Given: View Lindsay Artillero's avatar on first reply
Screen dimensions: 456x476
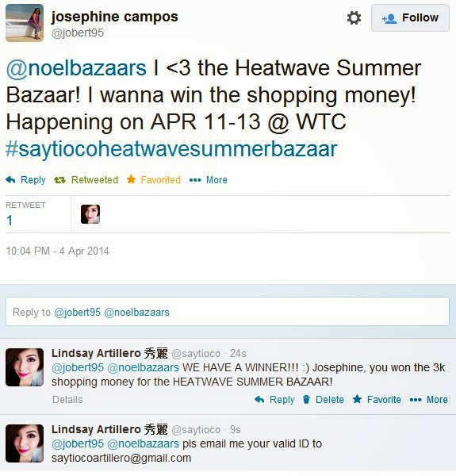Looking at the screenshot, I should 25,367.
